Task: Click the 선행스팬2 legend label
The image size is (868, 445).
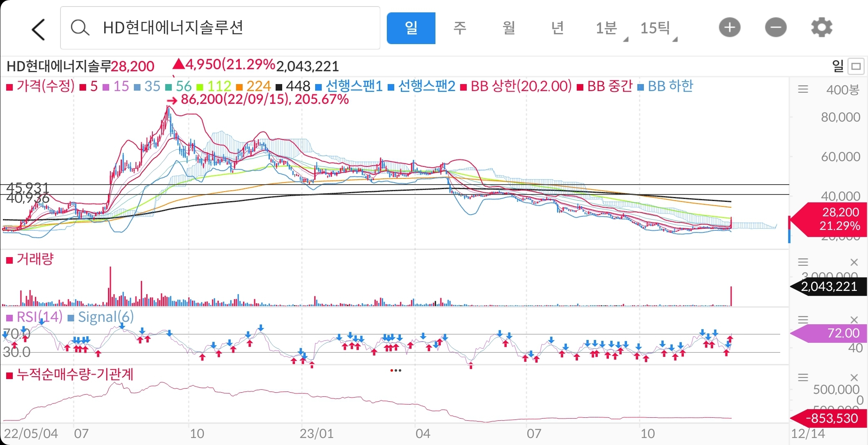Action: point(422,86)
